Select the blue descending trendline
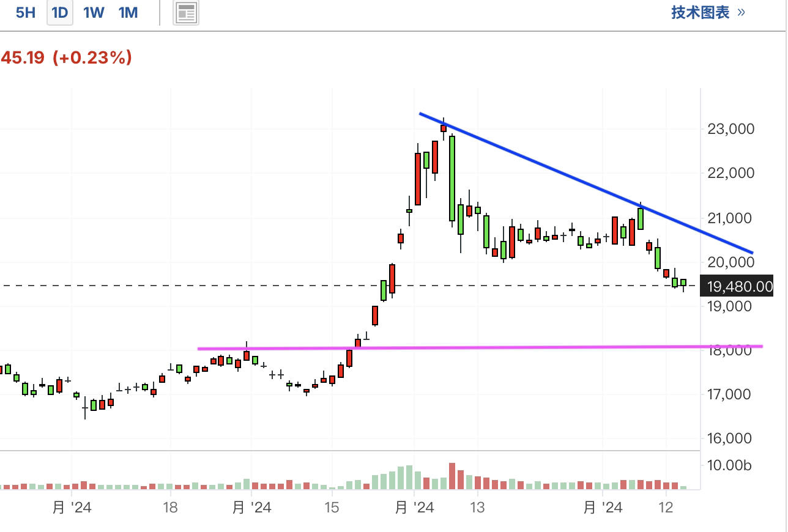Viewport: 788px width, 532px height. tap(585, 183)
